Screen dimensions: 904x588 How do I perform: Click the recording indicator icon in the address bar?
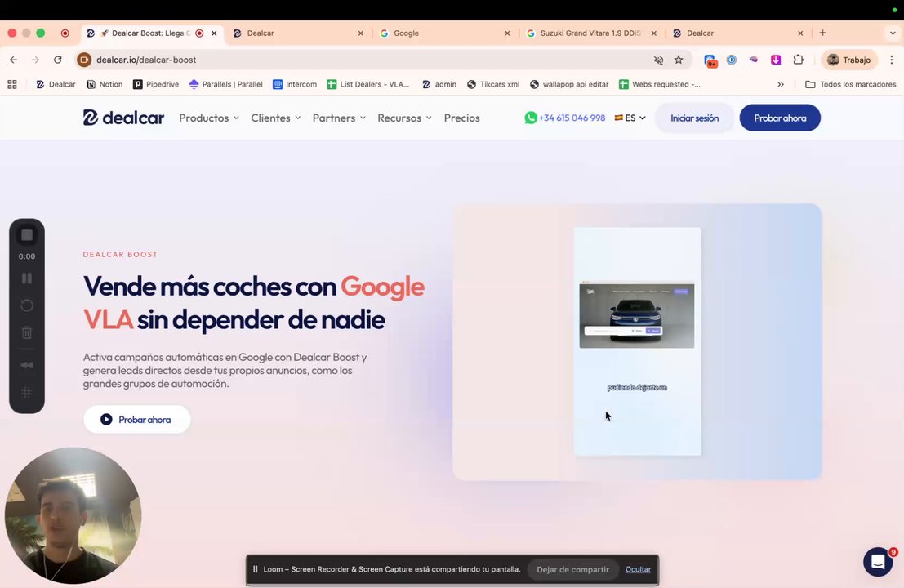pos(84,60)
